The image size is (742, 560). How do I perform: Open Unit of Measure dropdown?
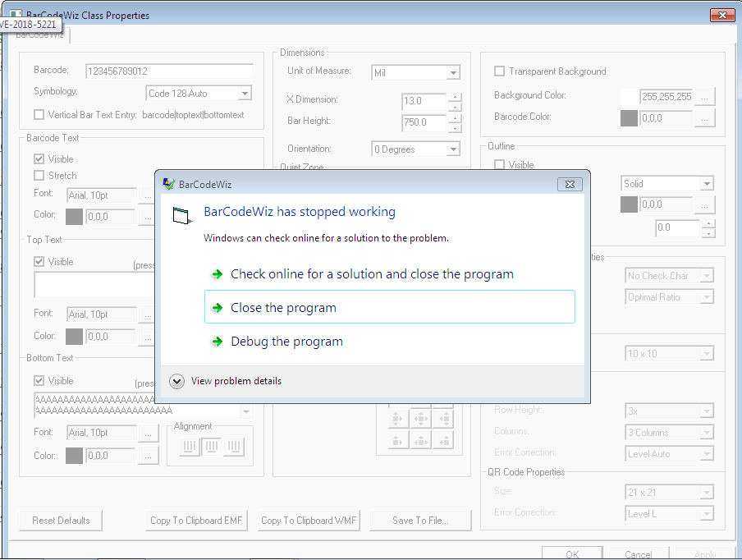pos(453,72)
